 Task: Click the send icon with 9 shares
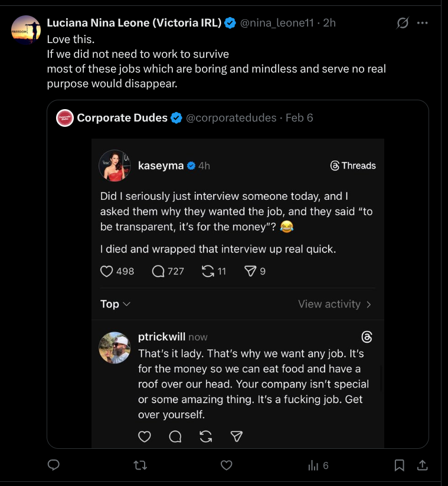point(250,271)
